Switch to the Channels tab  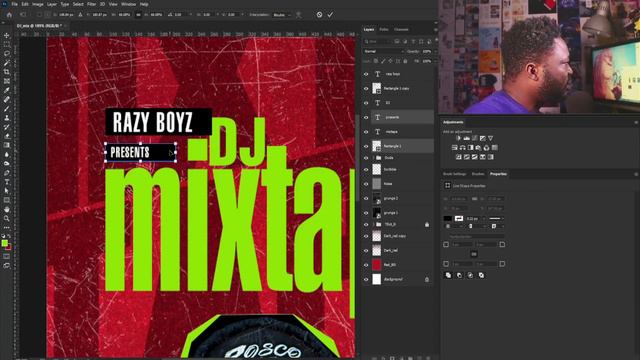pyautogui.click(x=401, y=29)
